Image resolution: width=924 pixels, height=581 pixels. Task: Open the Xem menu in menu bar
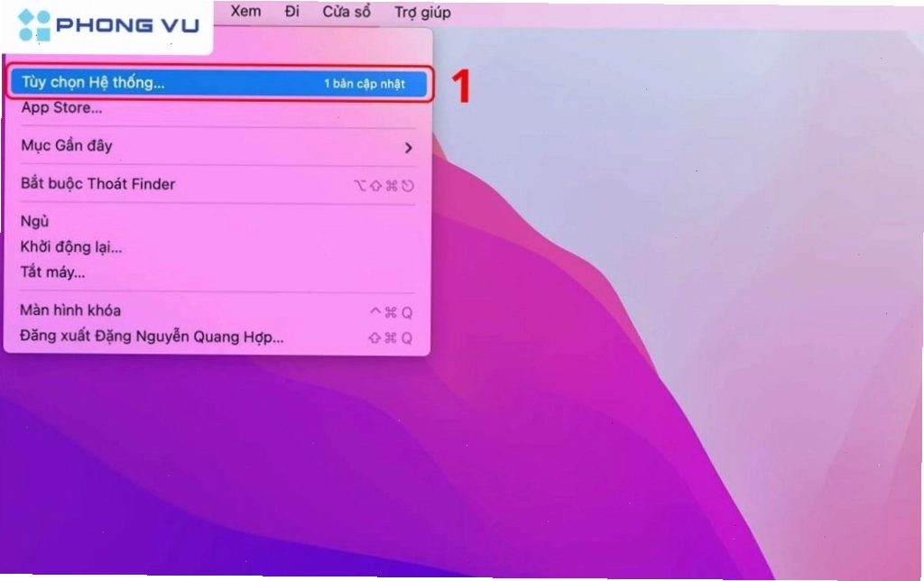(245, 11)
